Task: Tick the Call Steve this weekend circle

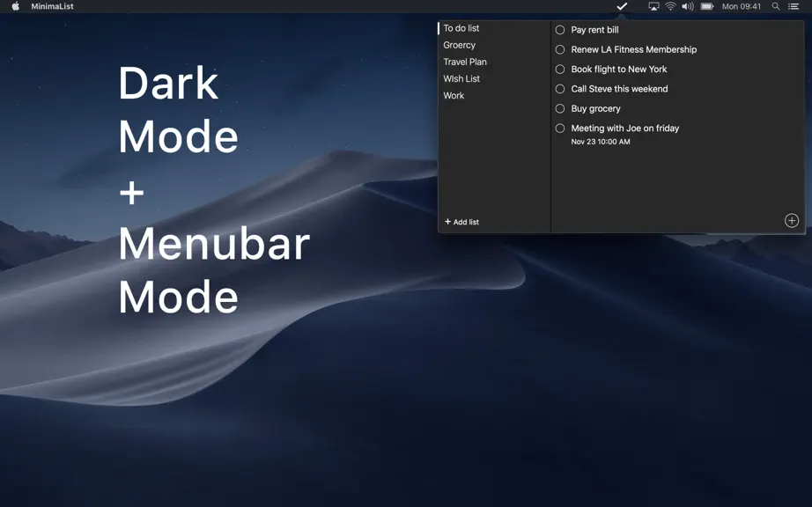Action: (560, 89)
